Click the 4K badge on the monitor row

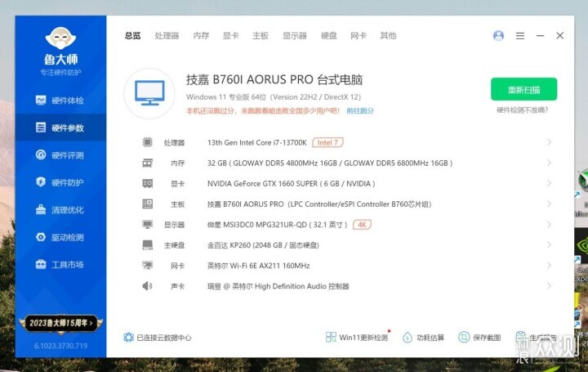(x=362, y=225)
